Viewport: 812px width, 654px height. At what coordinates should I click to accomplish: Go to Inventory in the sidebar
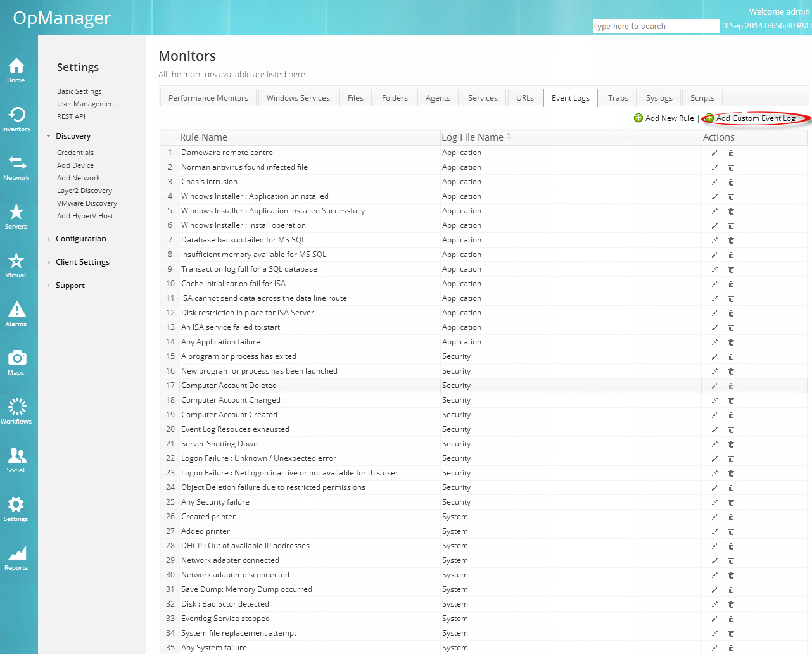(x=16, y=118)
